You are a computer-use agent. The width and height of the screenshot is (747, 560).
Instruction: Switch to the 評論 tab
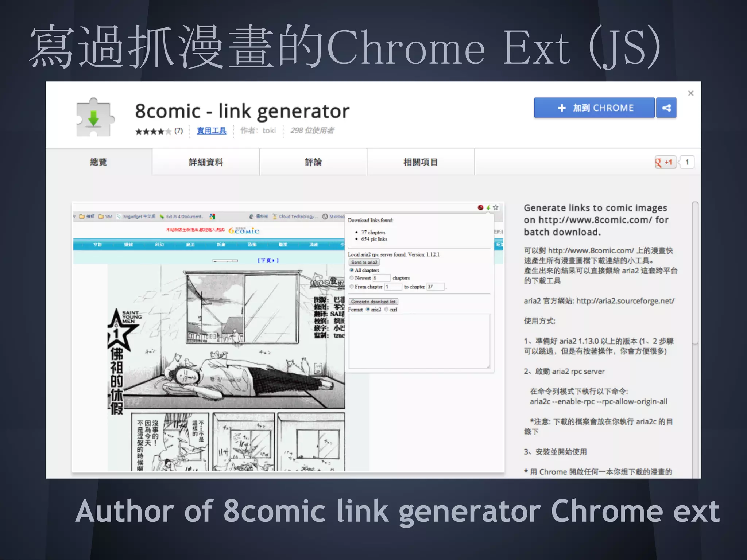coord(313,162)
